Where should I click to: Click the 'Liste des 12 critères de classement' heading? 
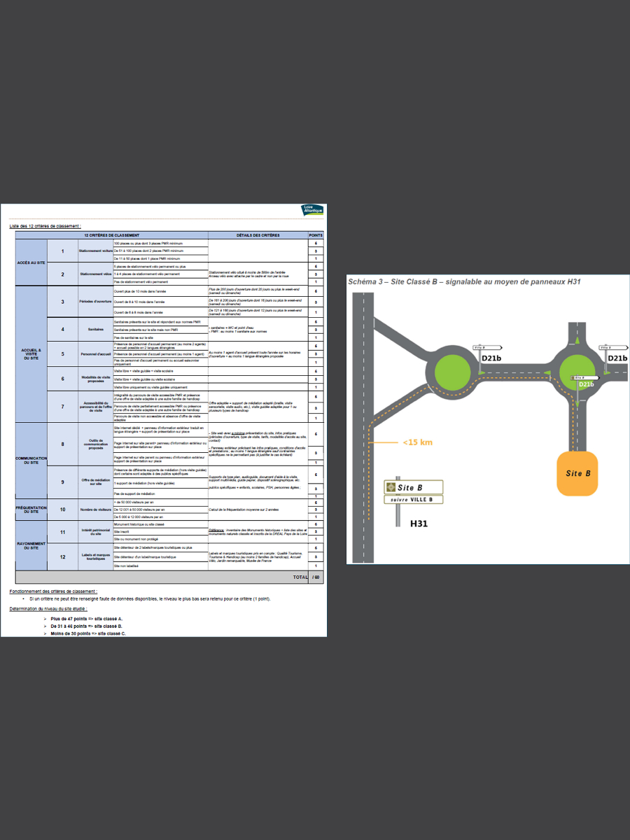pyautogui.click(x=45, y=226)
